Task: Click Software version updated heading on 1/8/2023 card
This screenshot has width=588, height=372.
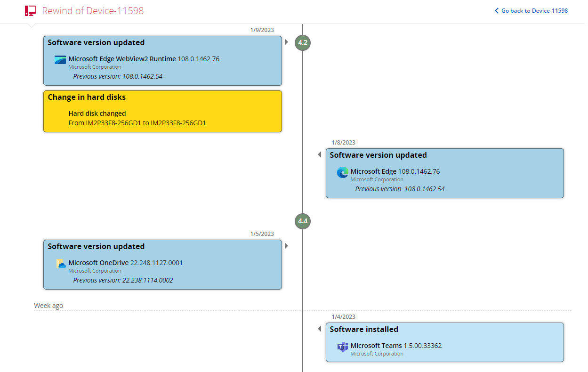Action: point(378,155)
